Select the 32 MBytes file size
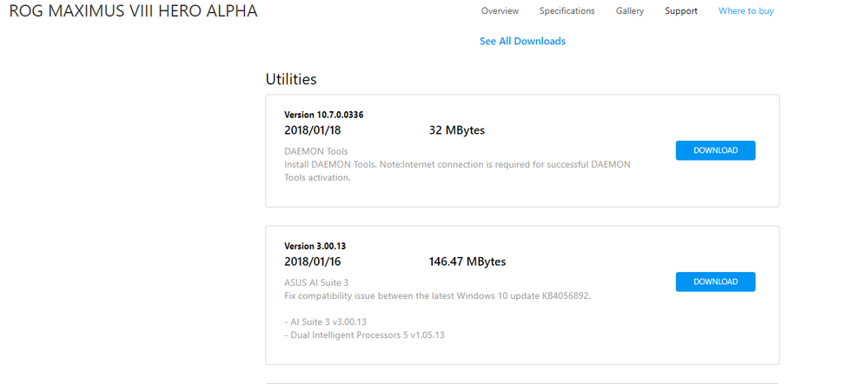The image size is (868, 384). [x=457, y=130]
